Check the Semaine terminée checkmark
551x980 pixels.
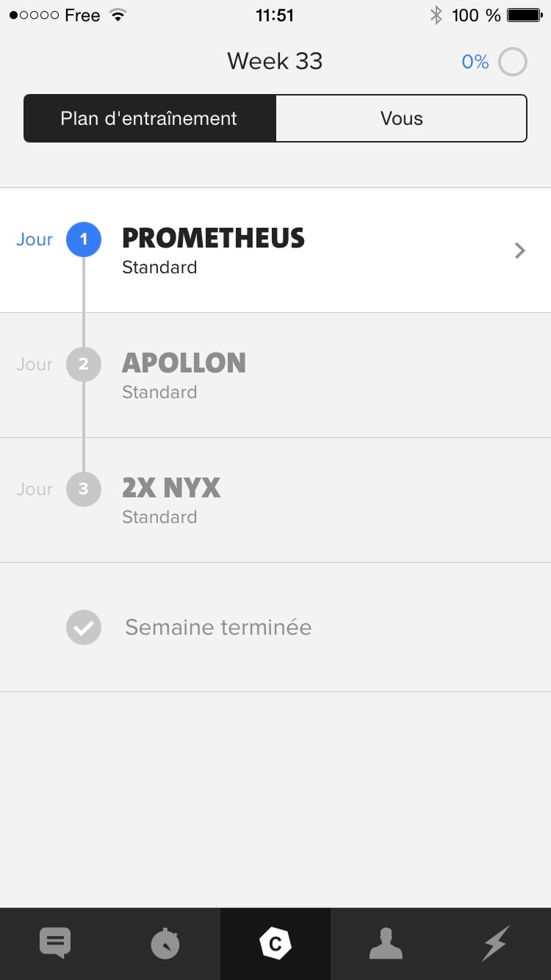coord(84,627)
